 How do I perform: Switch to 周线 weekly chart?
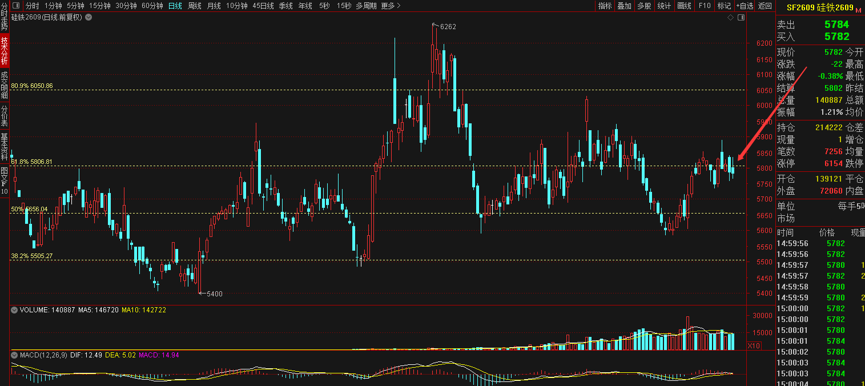coord(194,6)
